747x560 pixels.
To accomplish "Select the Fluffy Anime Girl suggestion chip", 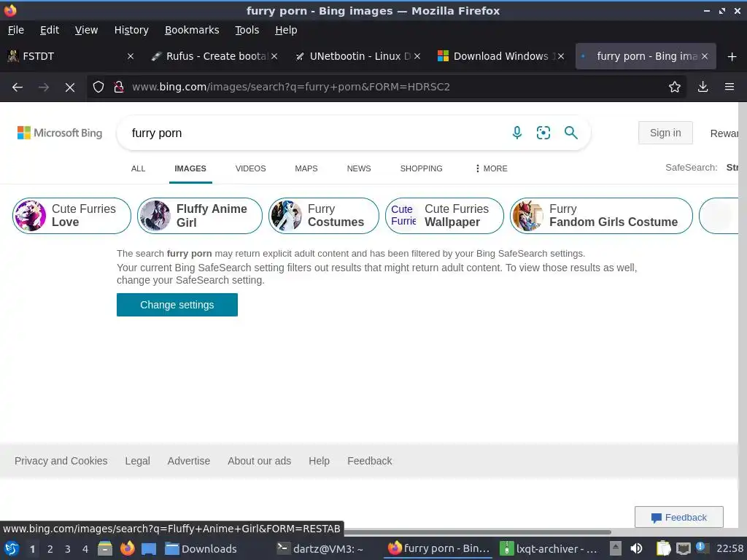I will coord(200,216).
